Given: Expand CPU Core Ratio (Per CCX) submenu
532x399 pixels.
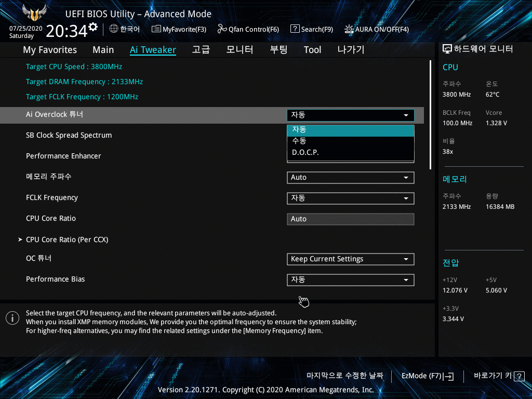Looking at the screenshot, I should 67,240.
